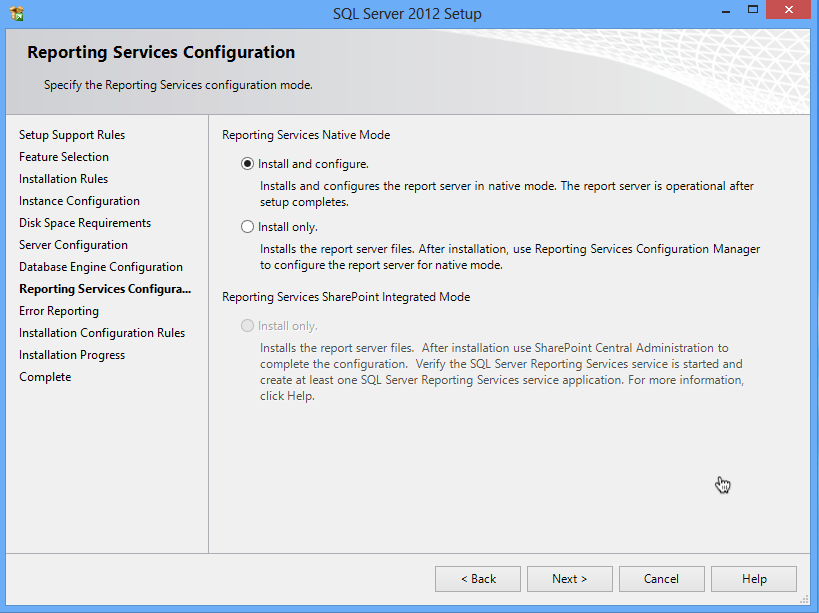Click Installation Progress step
This screenshot has width=819, height=613.
72,355
